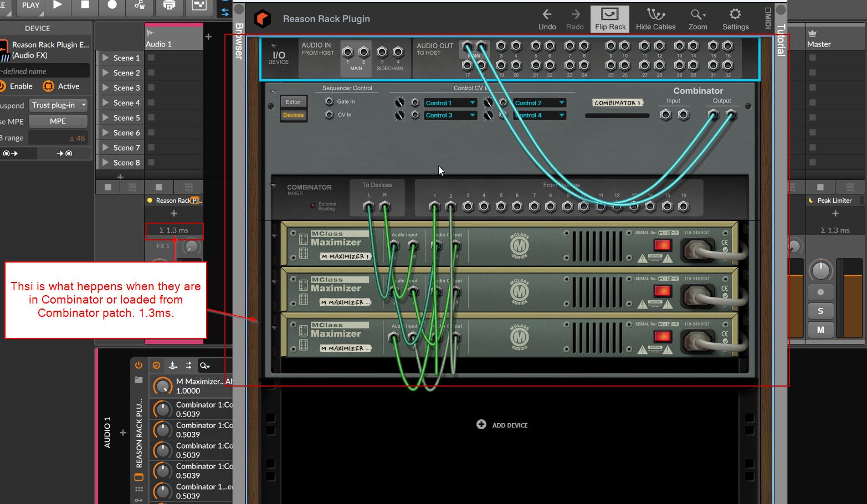Click the user-defined name field
The width and height of the screenshot is (867, 504).
pyautogui.click(x=44, y=71)
